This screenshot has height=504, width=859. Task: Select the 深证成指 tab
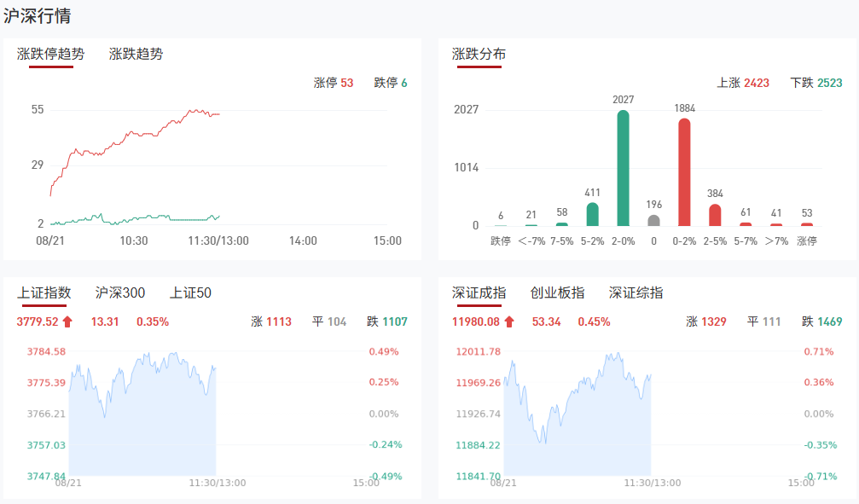coord(479,293)
